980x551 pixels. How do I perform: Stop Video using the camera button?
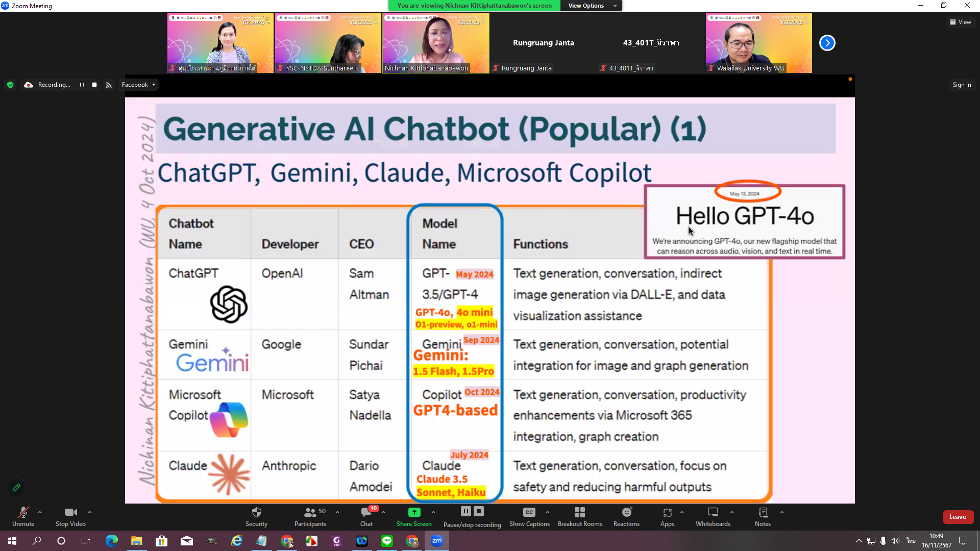(x=70, y=512)
